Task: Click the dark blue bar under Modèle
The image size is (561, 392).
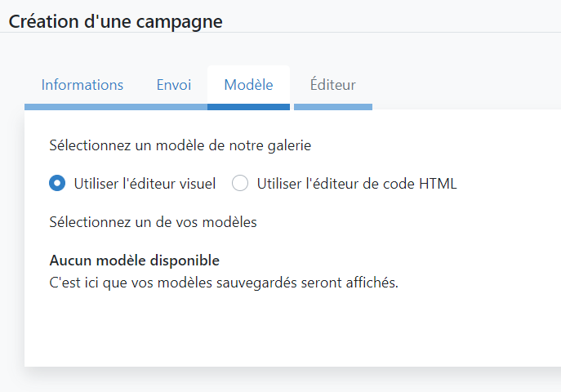Action: tap(248, 107)
